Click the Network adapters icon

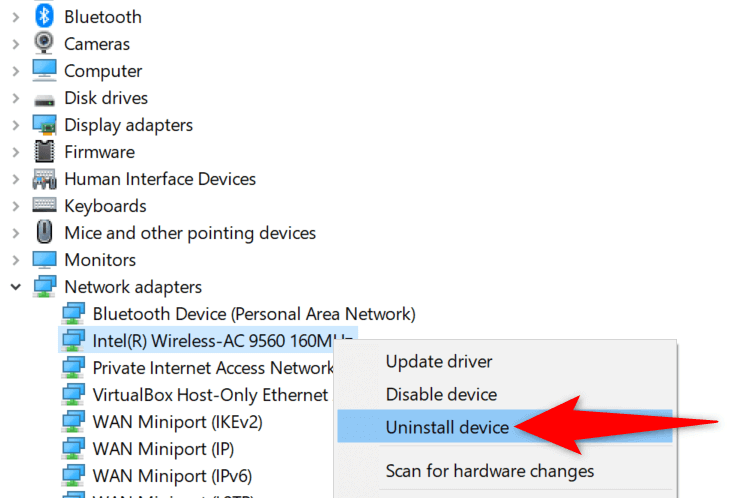tap(45, 287)
